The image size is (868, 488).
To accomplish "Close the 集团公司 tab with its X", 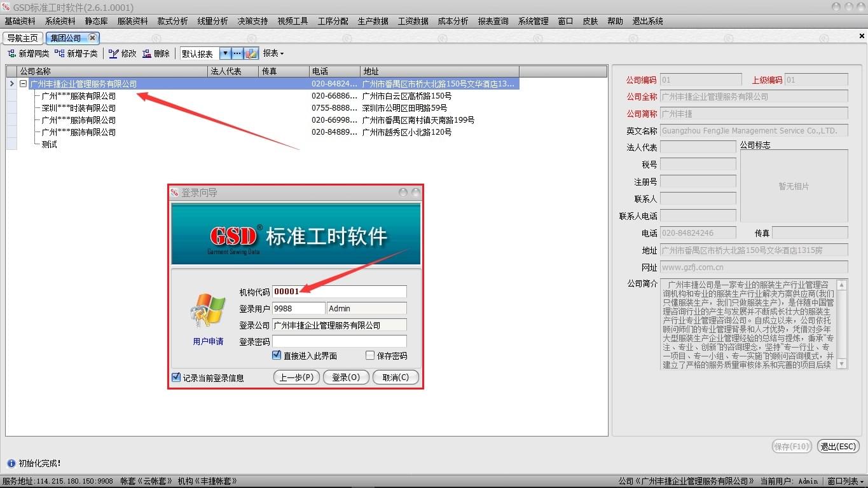I will [92, 38].
